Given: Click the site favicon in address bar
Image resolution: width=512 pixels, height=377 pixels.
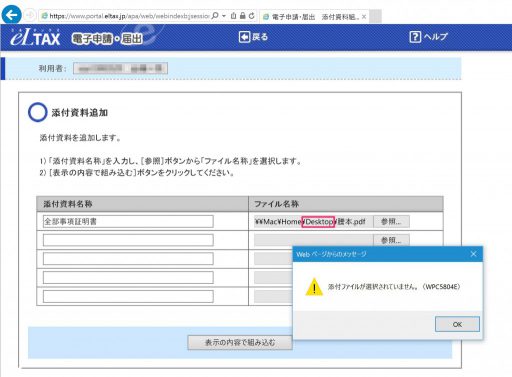Looking at the screenshot, I should coord(44,16).
